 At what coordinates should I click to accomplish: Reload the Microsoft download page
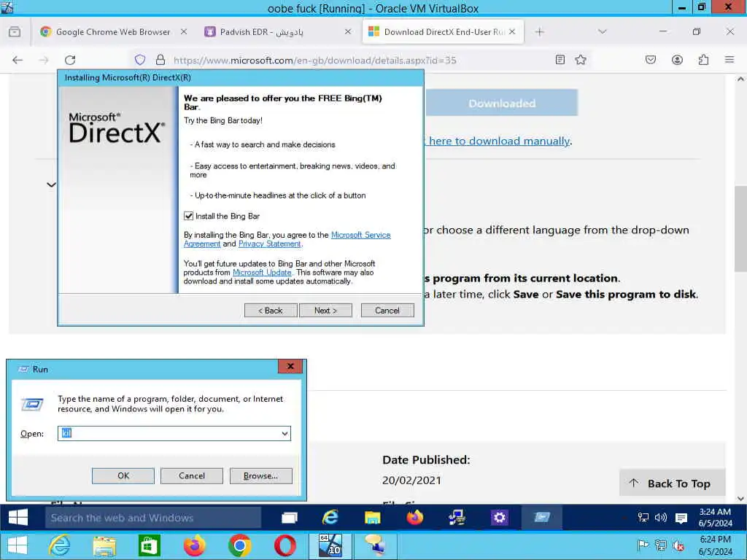(x=70, y=60)
